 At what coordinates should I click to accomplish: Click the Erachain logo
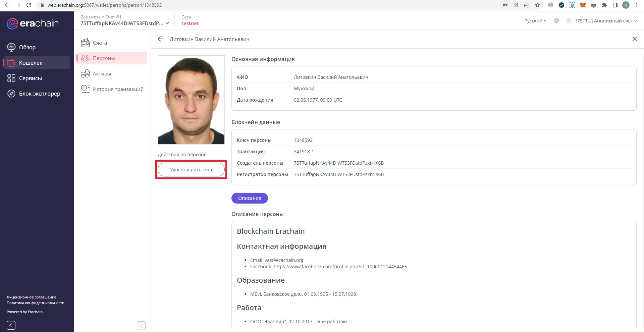pyautogui.click(x=32, y=23)
